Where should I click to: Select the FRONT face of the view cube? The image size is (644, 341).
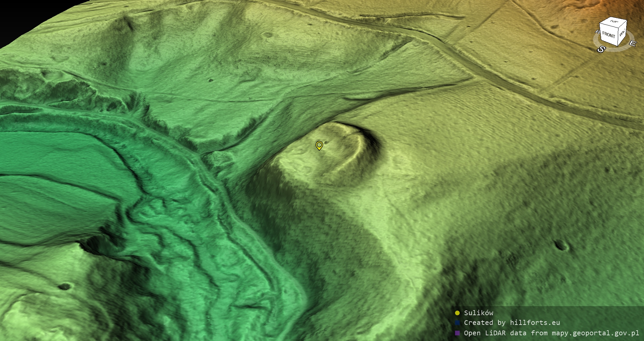608,35
